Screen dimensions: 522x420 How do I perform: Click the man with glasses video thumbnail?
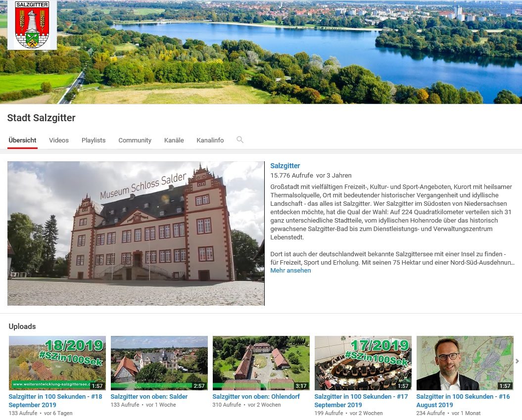pyautogui.click(x=465, y=363)
